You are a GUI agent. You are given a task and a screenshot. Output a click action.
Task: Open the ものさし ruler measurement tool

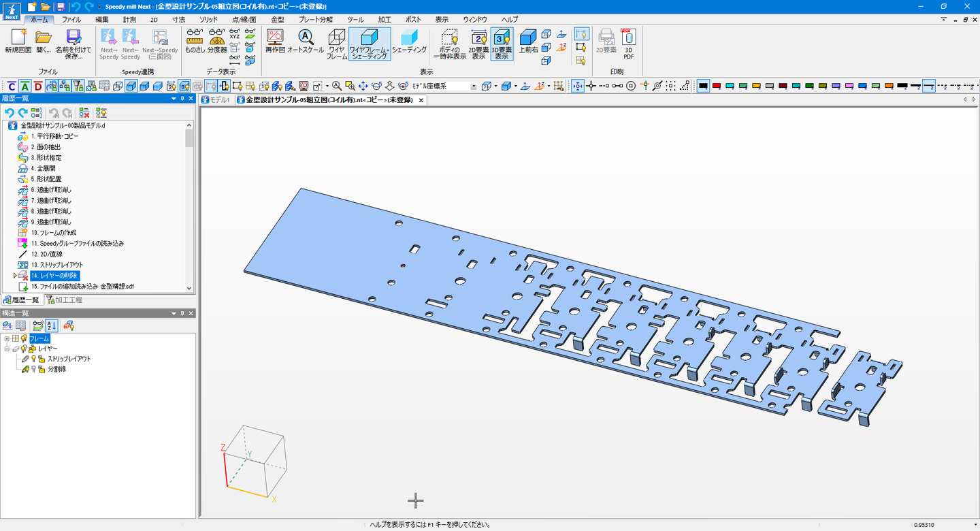[195, 42]
